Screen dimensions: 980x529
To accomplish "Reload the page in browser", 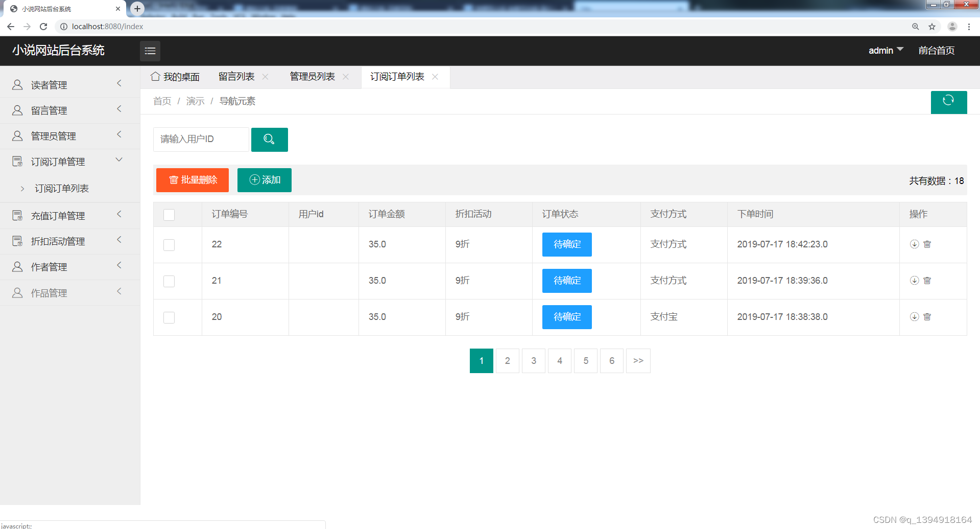I will tap(43, 27).
